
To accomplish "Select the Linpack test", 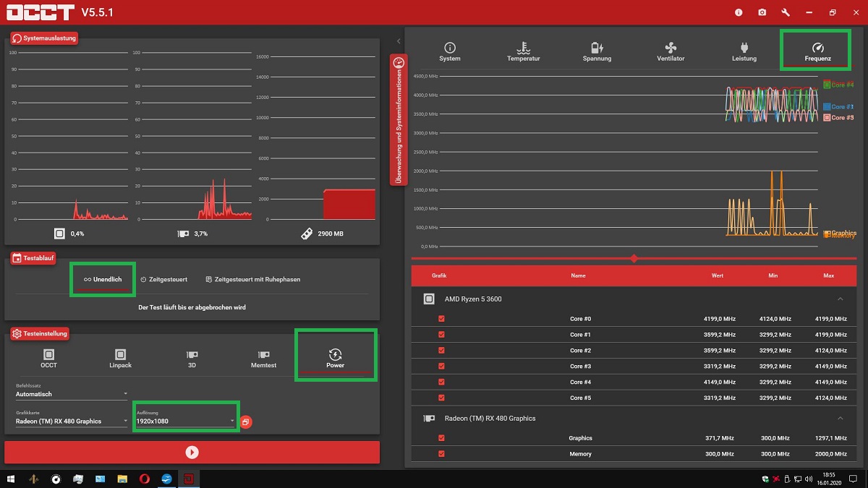I will coord(120,359).
